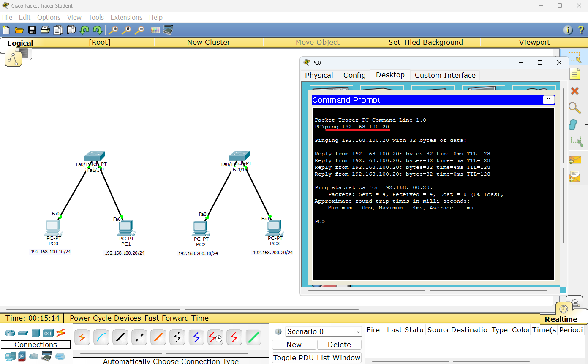Switch to Config tab in PC0 window
Image resolution: width=588 pixels, height=364 pixels.
[354, 75]
